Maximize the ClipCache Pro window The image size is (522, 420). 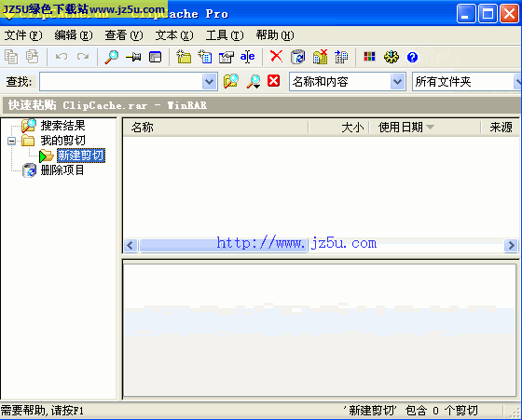488,14
